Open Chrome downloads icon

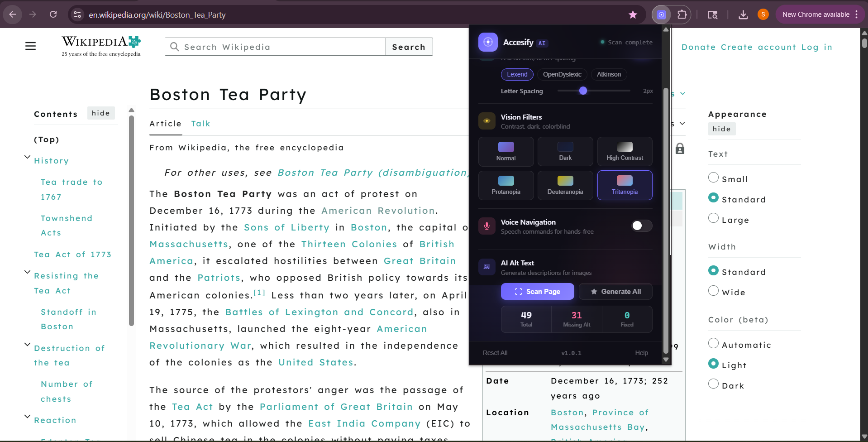click(743, 14)
